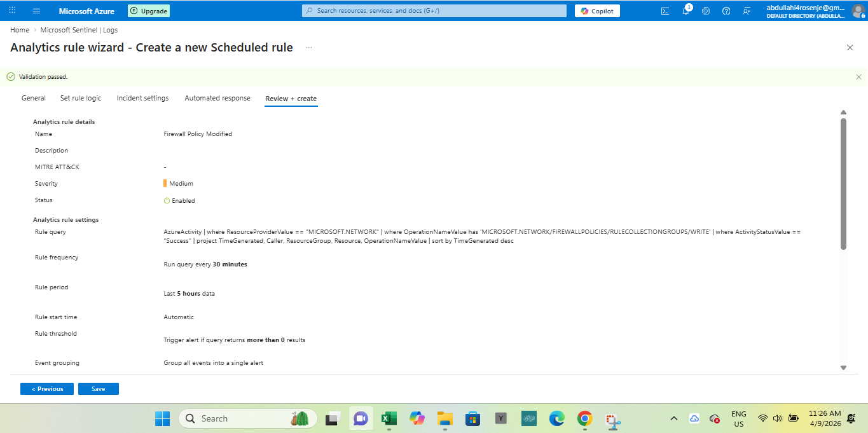Click the vertical scrollbar thumb
This screenshot has width=868, height=433.
[x=844, y=184]
